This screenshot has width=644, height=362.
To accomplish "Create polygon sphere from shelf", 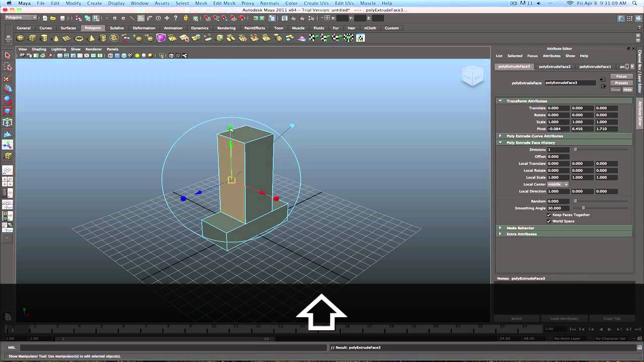I will [21, 38].
